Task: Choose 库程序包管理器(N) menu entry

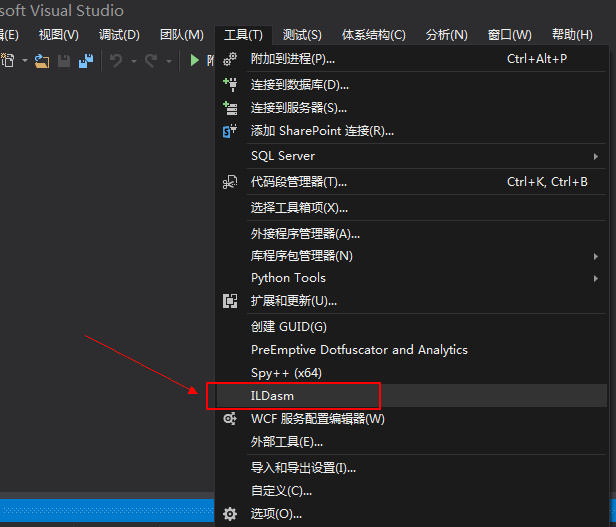Action: pos(411,256)
